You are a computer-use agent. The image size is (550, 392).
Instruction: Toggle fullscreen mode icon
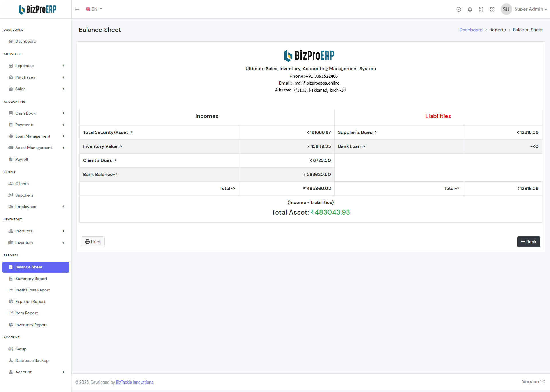[481, 9]
